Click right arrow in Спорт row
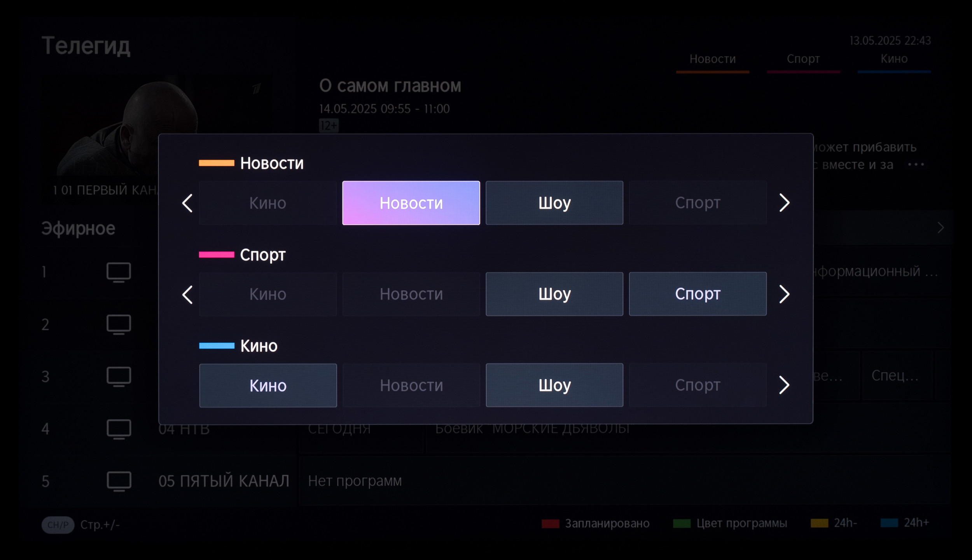972x560 pixels. coord(784,294)
